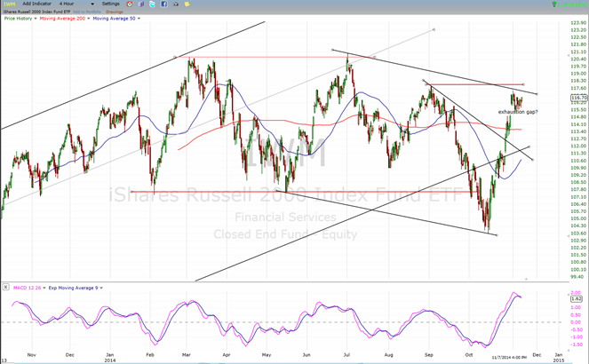Click the Dec label near 2015

[x=537, y=354]
